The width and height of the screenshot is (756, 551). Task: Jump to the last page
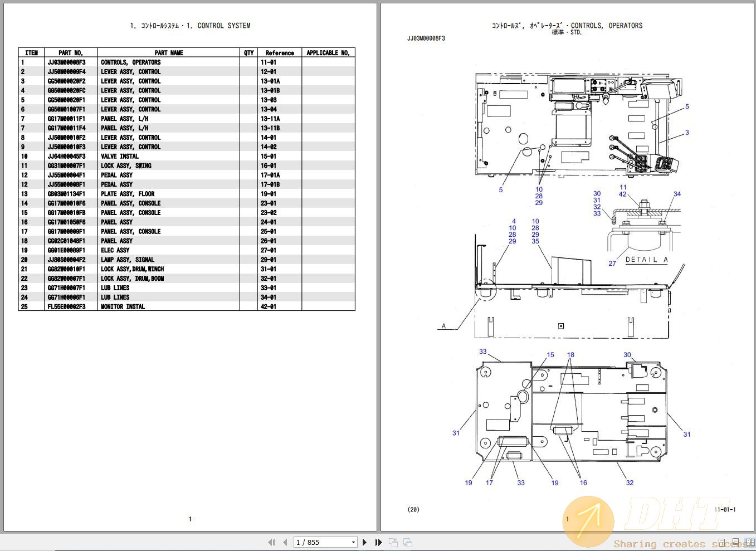(x=378, y=542)
